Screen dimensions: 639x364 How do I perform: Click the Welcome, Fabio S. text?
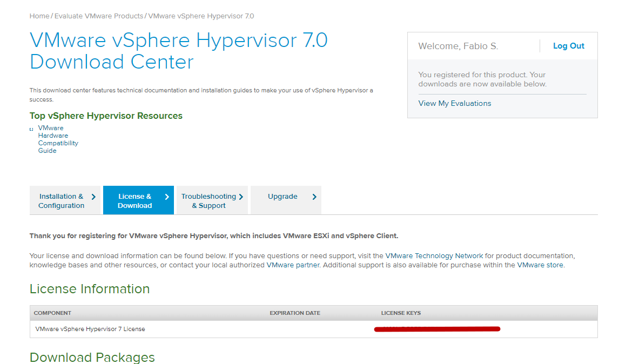[x=458, y=46]
